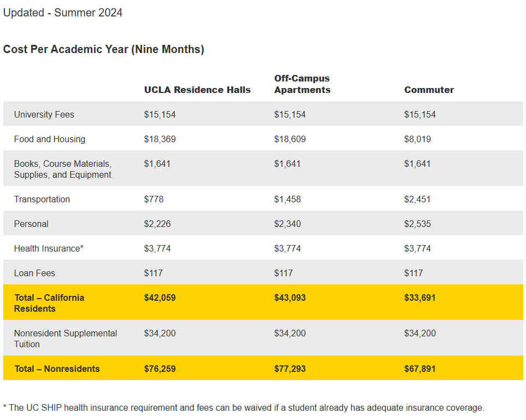This screenshot has height=420, width=526.
Task: Click Loan Fees value under Commuter column
Action: click(x=413, y=273)
